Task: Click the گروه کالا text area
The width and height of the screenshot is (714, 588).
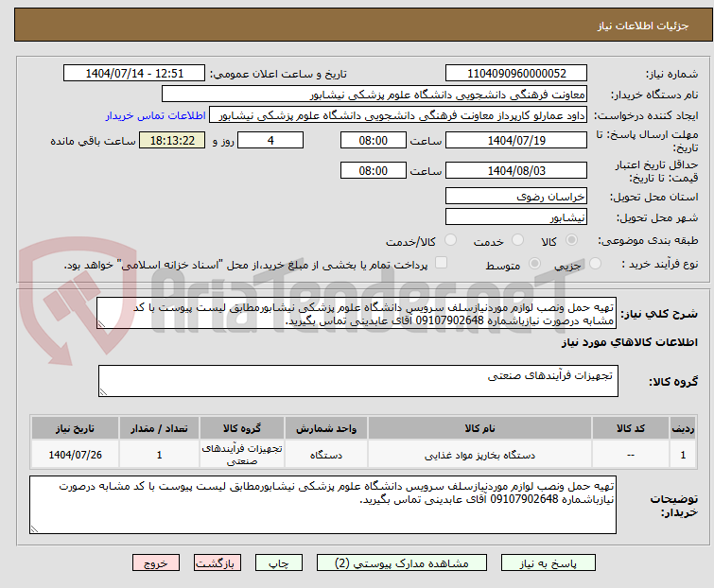Action: coord(357,381)
